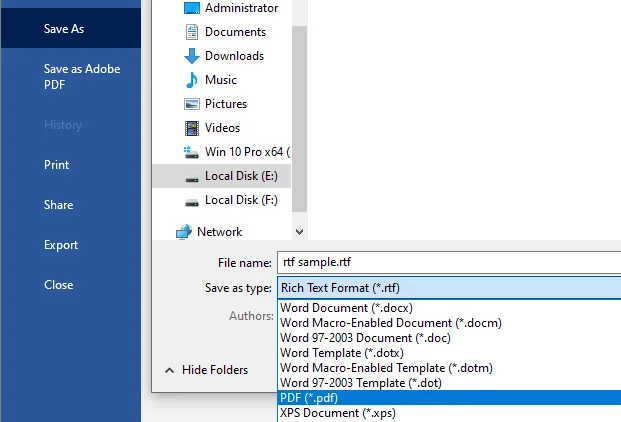
Task: Click the Win 10 Pro x64 drive icon
Action: (191, 152)
